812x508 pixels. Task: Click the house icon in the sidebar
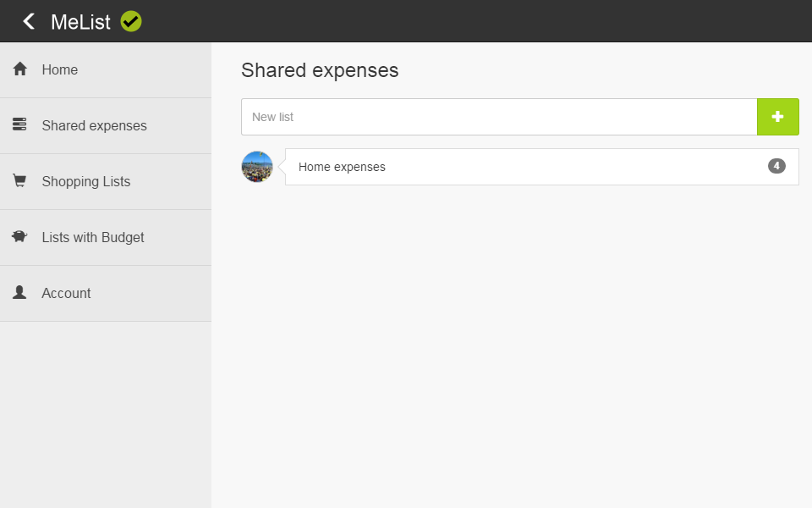[20, 69]
